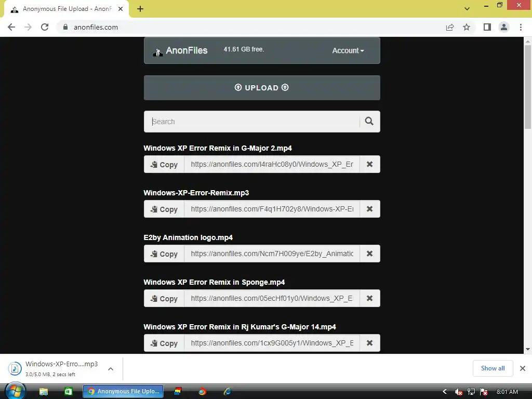Copy link for Rj Kumar's G-Major 14.mp4
The width and height of the screenshot is (532, 399).
[164, 343]
